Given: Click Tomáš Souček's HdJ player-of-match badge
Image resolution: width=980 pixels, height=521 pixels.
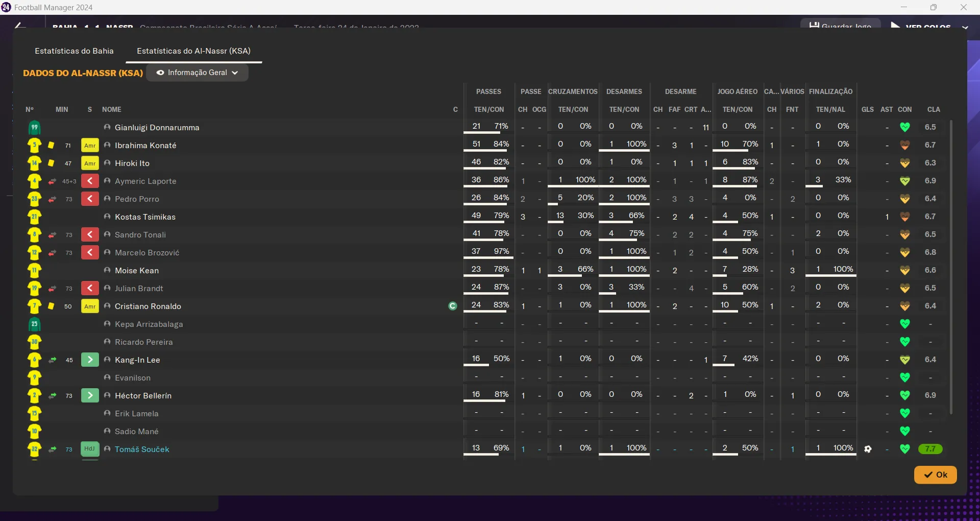Looking at the screenshot, I should click(x=90, y=449).
